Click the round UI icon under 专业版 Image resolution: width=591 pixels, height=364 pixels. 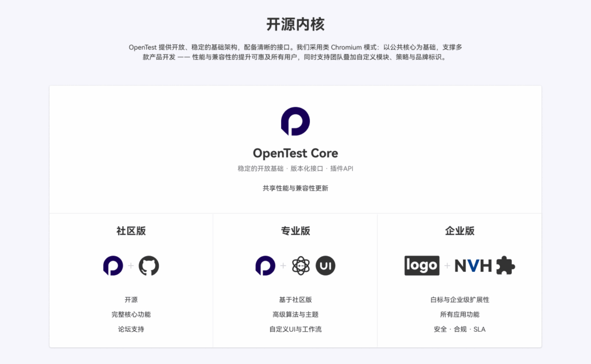click(x=326, y=265)
